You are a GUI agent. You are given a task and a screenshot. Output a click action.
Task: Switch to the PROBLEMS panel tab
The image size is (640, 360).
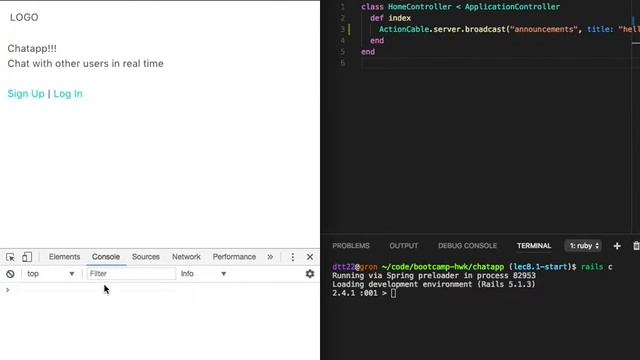(x=351, y=246)
